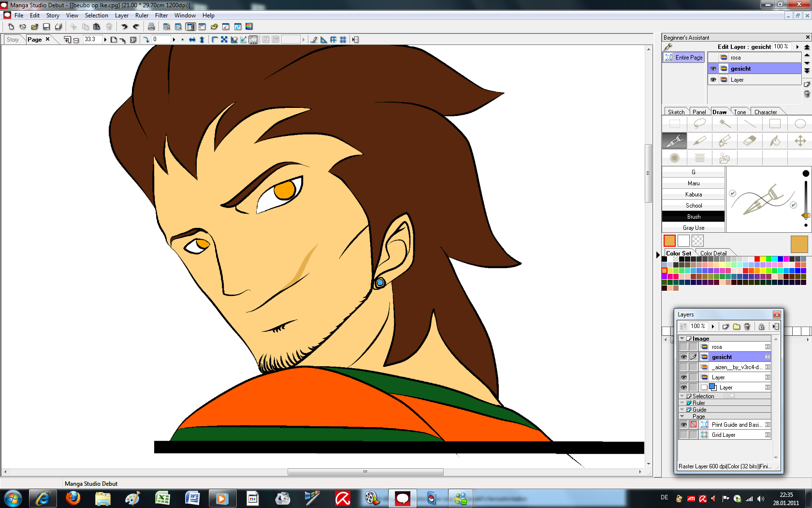Expand the Guide group in Layers panel
Image resolution: width=812 pixels, height=508 pixels.
click(682, 410)
